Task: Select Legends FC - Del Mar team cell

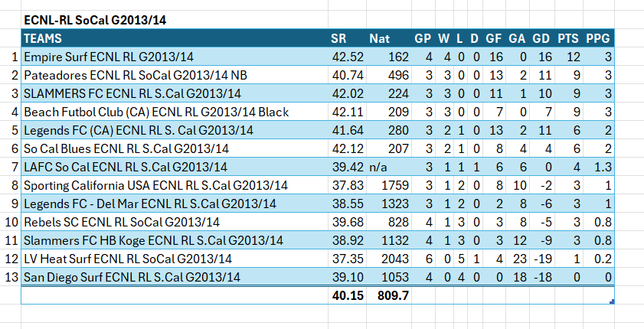Action: pos(175,204)
